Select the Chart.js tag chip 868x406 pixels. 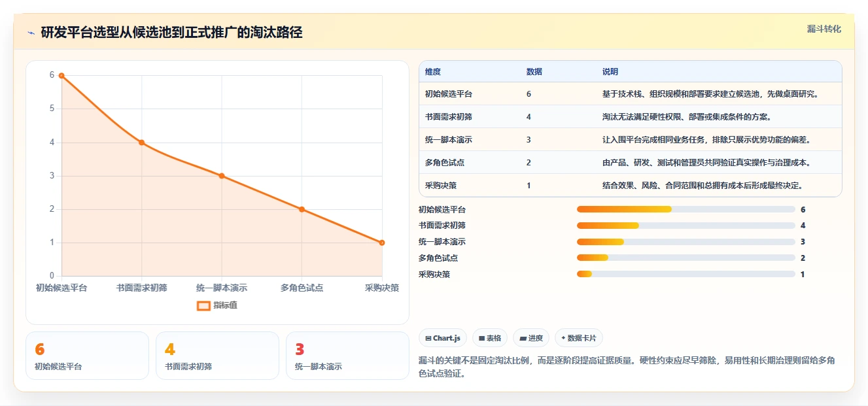coord(443,338)
